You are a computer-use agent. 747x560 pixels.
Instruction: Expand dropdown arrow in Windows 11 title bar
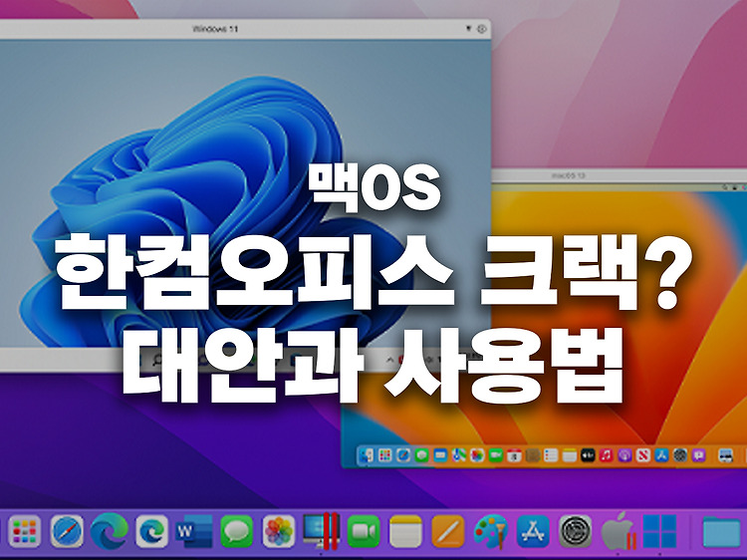click(x=469, y=29)
